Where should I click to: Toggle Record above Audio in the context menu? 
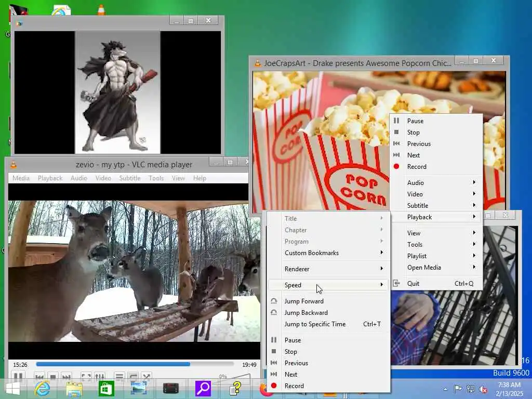[x=436, y=167]
